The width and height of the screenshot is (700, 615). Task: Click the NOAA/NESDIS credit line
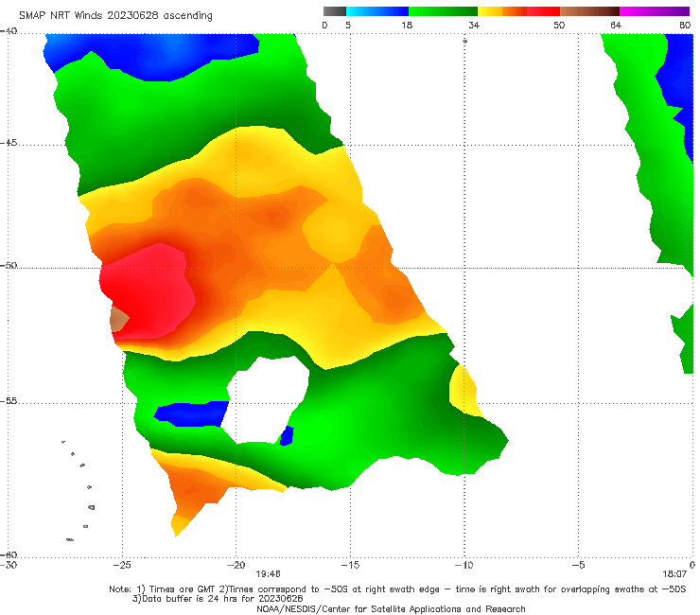[391, 608]
